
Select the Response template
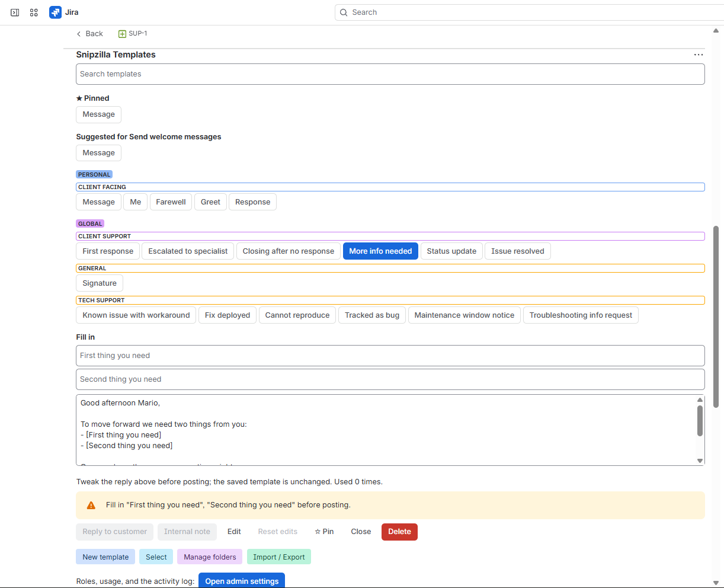click(252, 202)
